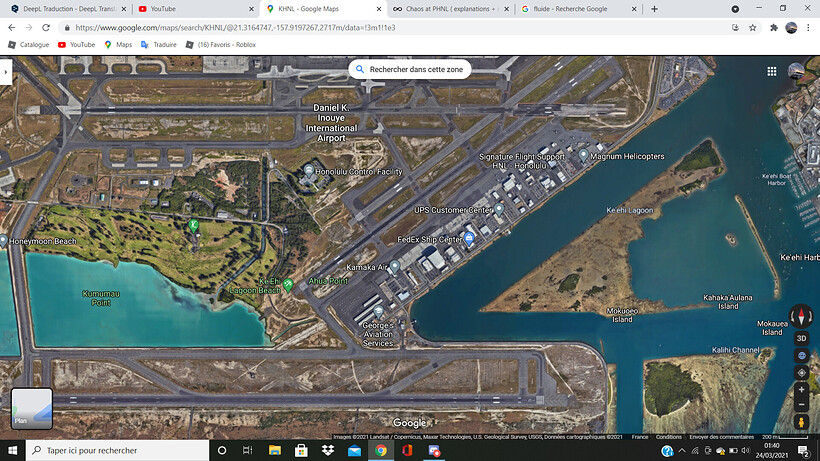The height and width of the screenshot is (461, 820).
Task: Expand the collapsed side panel
Action: coord(6,72)
